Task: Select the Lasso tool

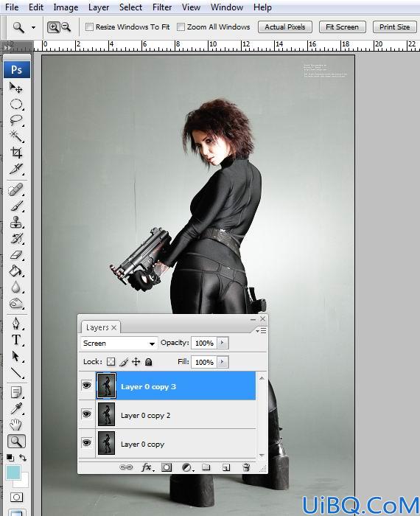Action: (x=15, y=120)
